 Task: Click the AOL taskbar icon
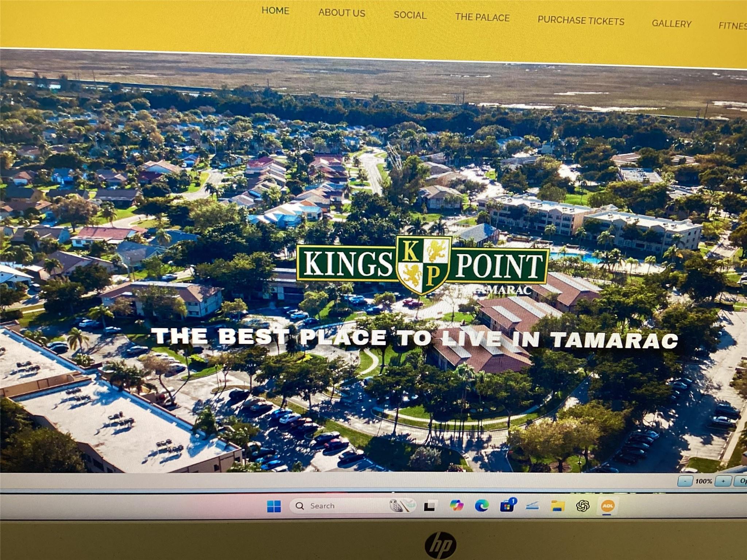[x=608, y=506]
